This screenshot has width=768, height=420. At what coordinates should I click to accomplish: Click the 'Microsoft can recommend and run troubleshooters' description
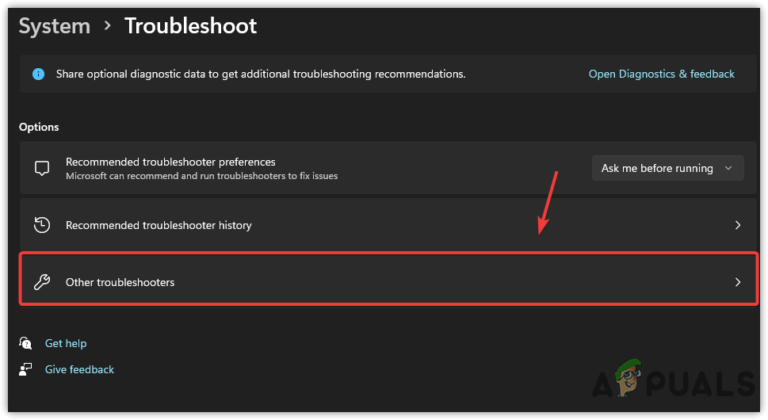[202, 176]
